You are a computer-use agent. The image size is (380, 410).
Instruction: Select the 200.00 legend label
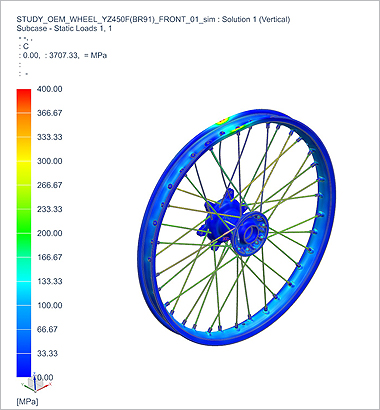tap(49, 233)
